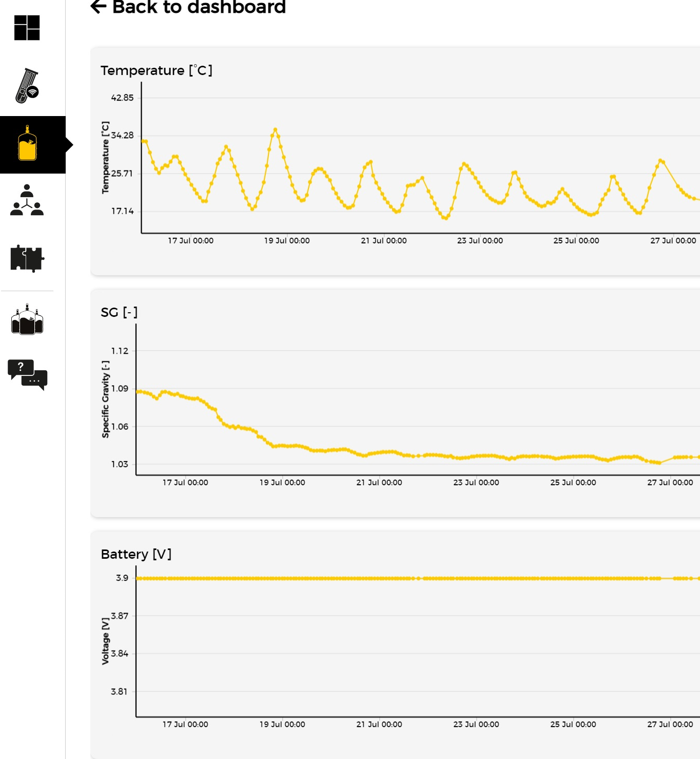This screenshot has height=759, width=700.
Task: Click the 'SG [-]' chart title
Action: [119, 312]
